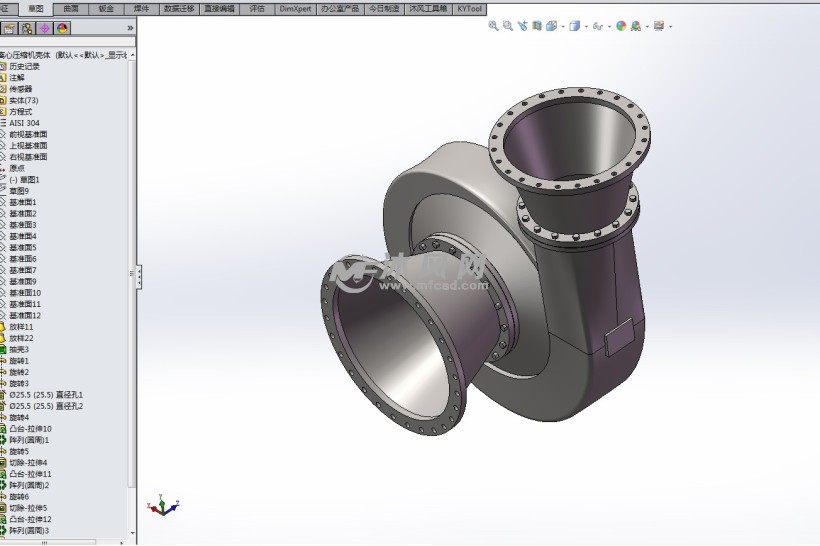Click the Zoom to Fit magnifier icon
The height and width of the screenshot is (546, 820).
point(493,26)
